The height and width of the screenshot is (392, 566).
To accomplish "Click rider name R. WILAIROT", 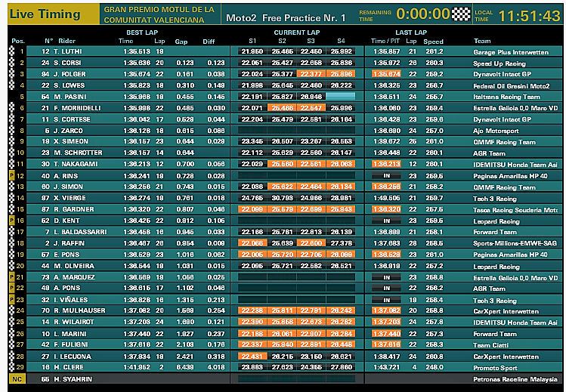I will [x=73, y=322].
